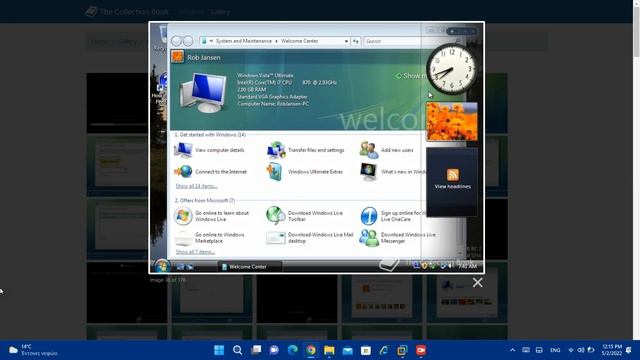Click the Offers from Microsoft section heading
Screen dimensions: 640x360
click(x=205, y=200)
